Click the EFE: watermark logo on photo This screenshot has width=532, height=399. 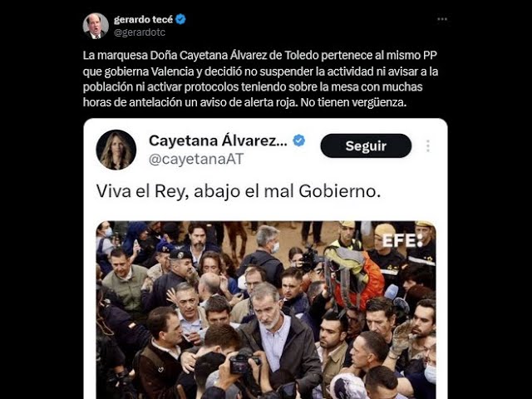click(402, 240)
